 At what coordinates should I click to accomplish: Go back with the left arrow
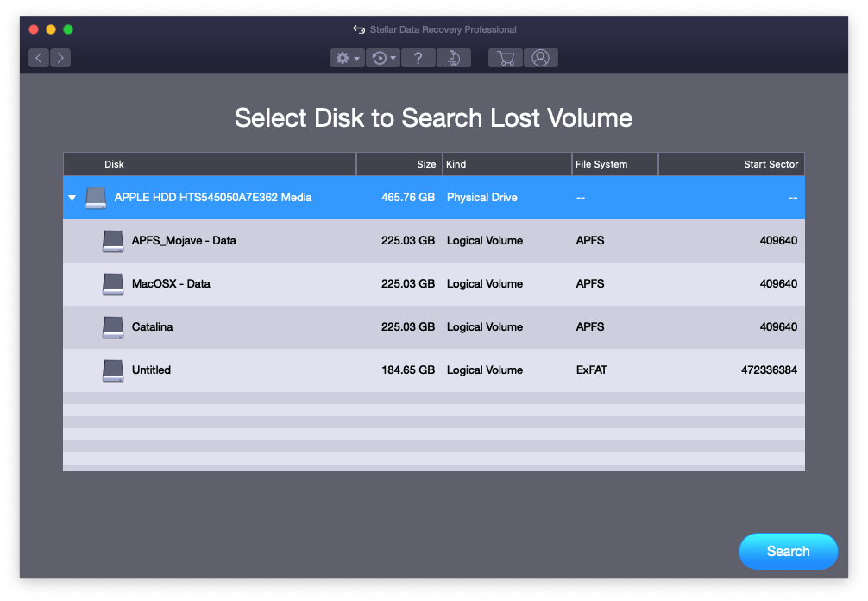click(x=39, y=58)
